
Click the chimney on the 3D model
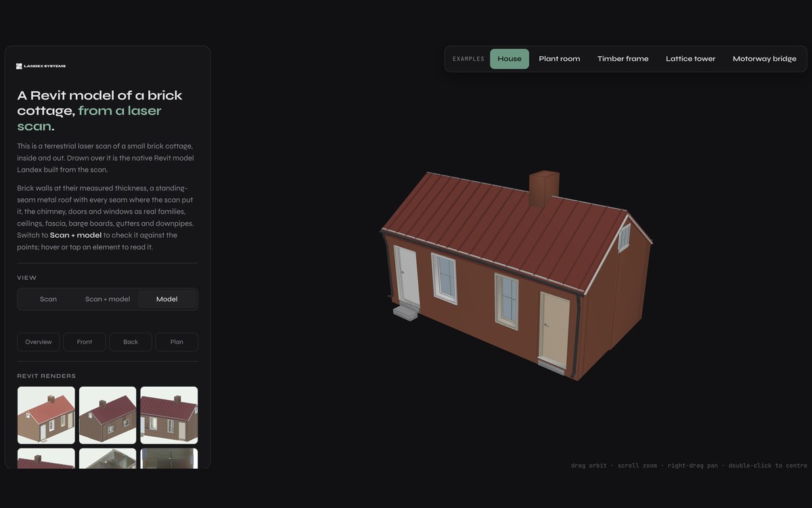click(543, 189)
